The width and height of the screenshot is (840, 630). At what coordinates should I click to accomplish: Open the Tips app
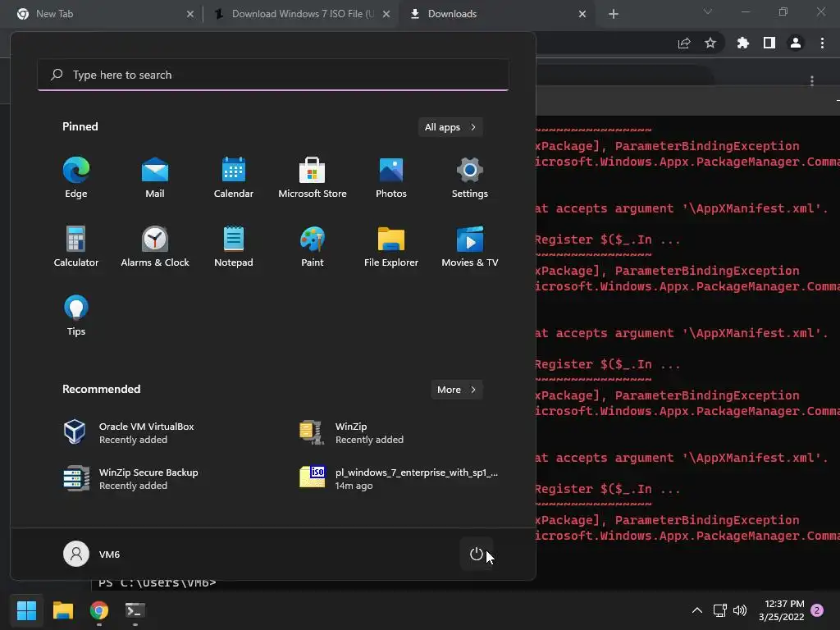tap(76, 316)
